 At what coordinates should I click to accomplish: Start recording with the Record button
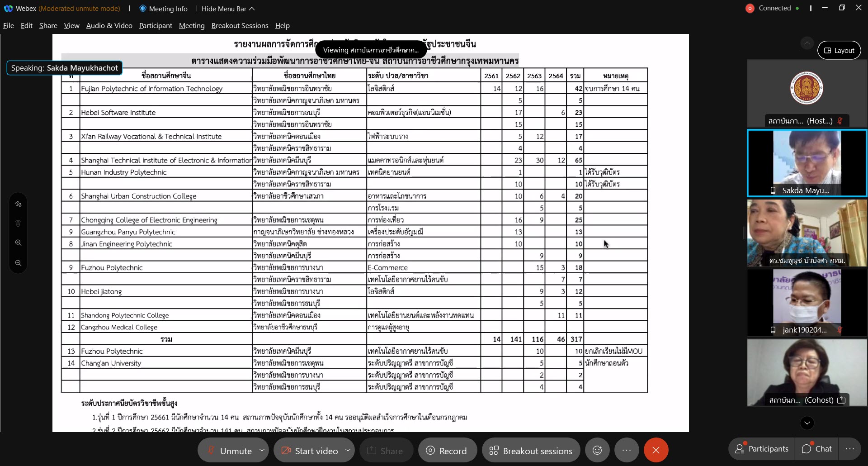click(x=447, y=451)
